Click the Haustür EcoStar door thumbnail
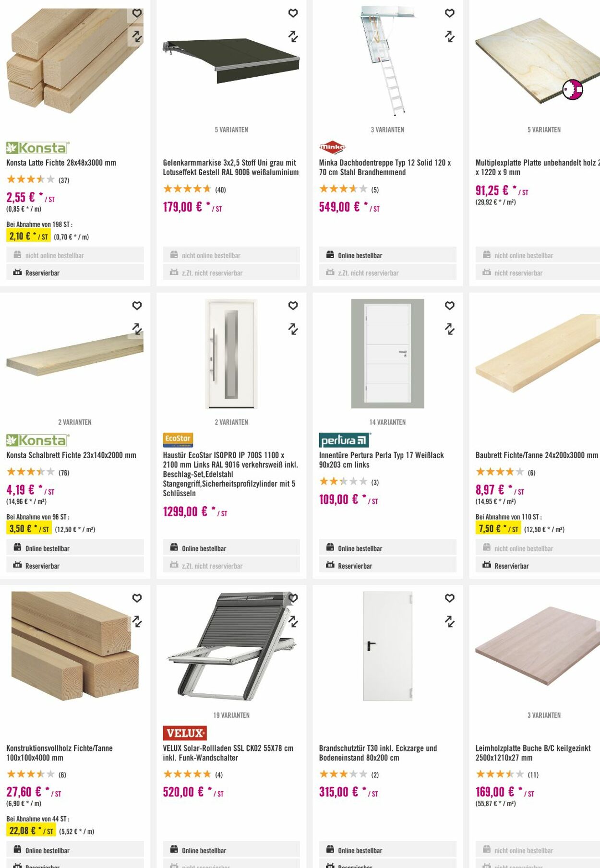Viewport: 600px width, 868px height. pos(231,354)
